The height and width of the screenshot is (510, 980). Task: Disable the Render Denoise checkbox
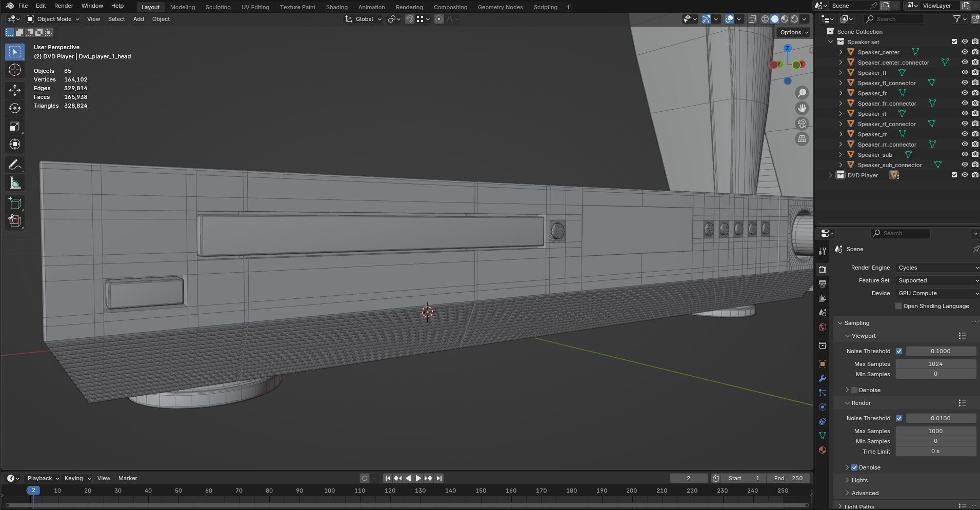854,467
